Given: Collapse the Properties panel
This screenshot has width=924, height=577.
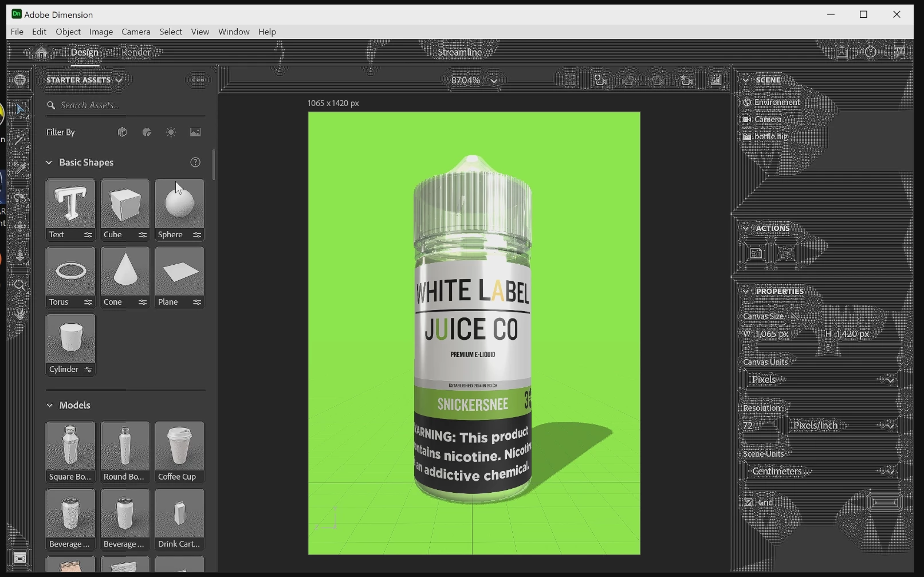Looking at the screenshot, I should pyautogui.click(x=746, y=291).
